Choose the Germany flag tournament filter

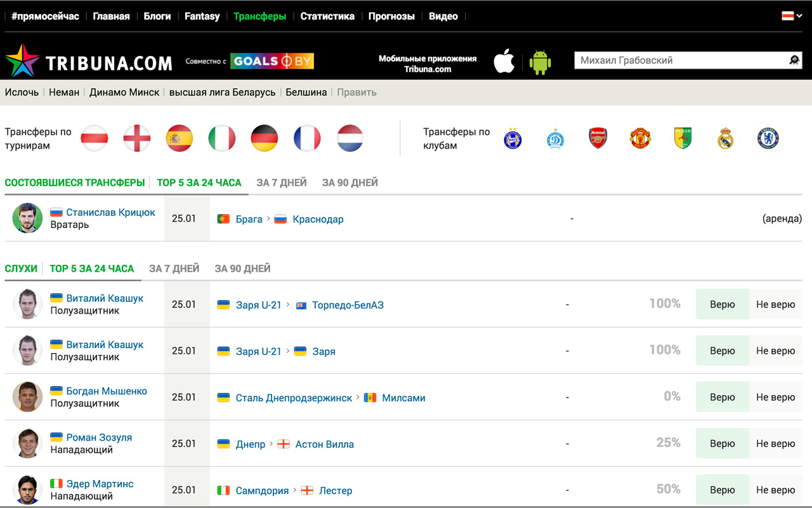tap(265, 138)
